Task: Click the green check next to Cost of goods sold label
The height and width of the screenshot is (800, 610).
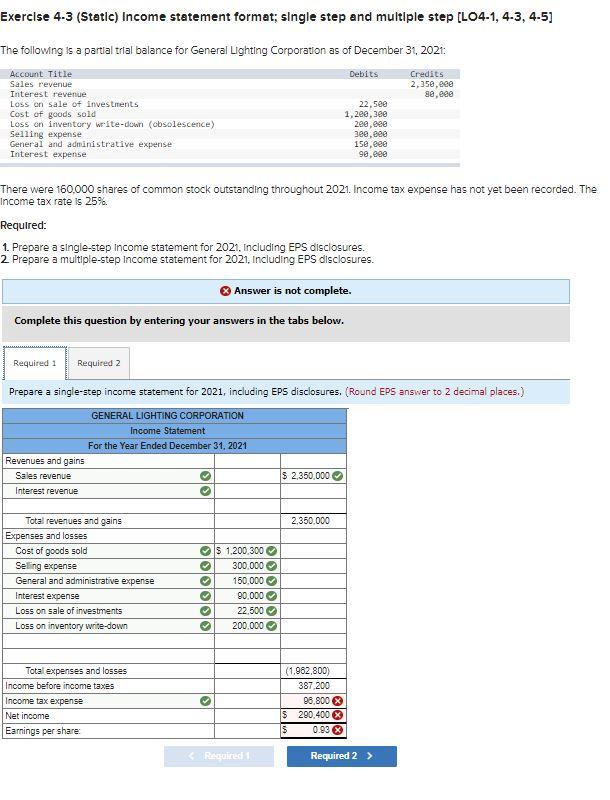Action: point(205,551)
